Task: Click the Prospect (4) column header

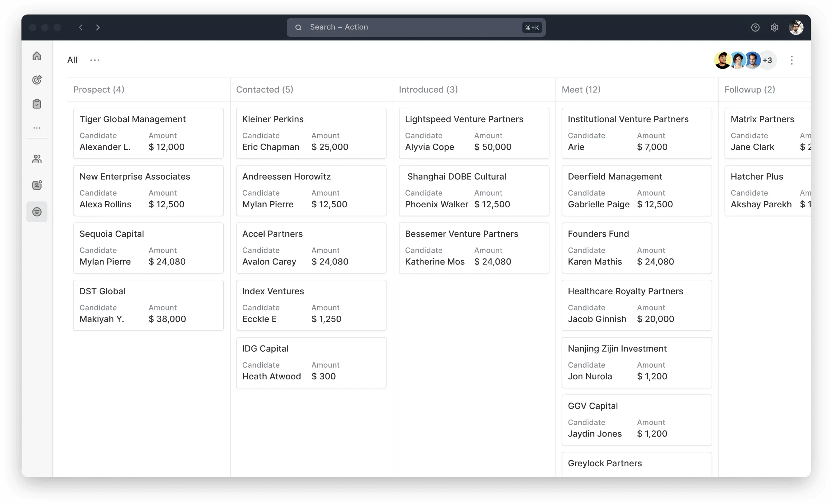Action: click(99, 90)
